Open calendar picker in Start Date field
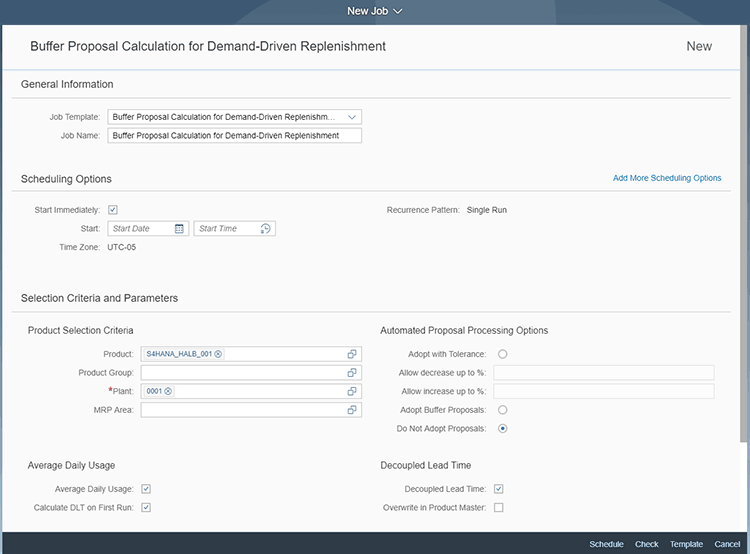 (179, 229)
